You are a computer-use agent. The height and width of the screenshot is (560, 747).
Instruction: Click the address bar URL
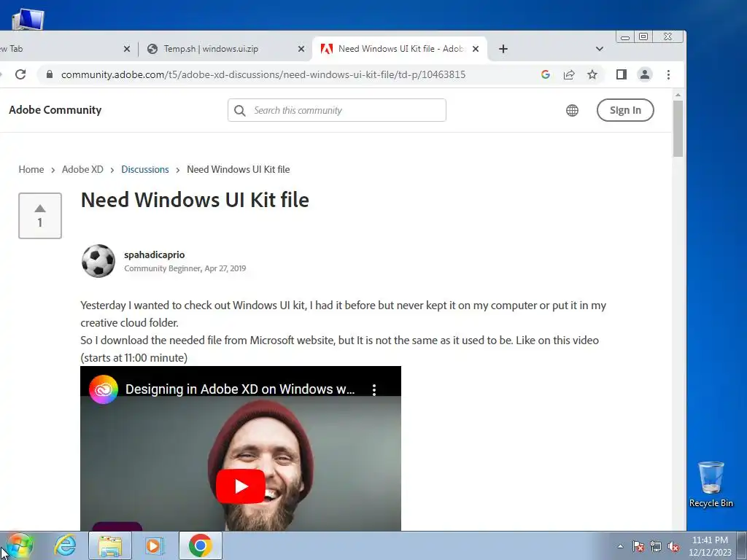pos(263,75)
